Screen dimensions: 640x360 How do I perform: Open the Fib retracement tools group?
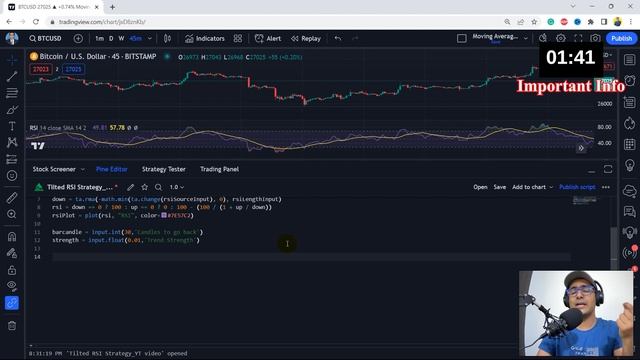12,93
